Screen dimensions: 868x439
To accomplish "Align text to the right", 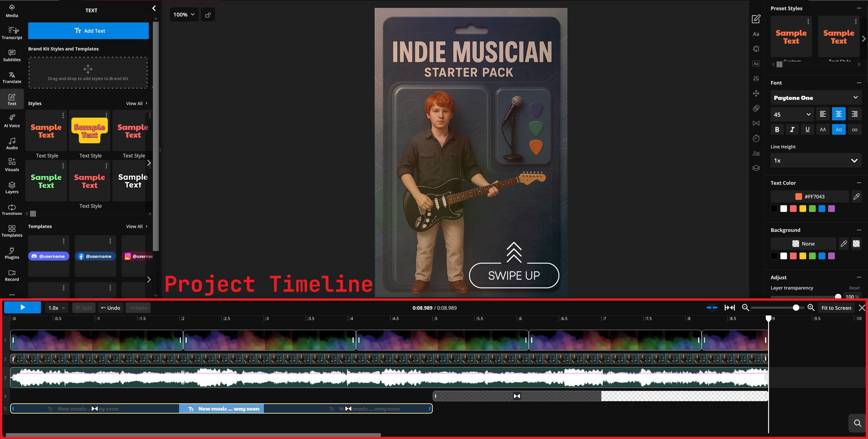I will click(x=855, y=114).
